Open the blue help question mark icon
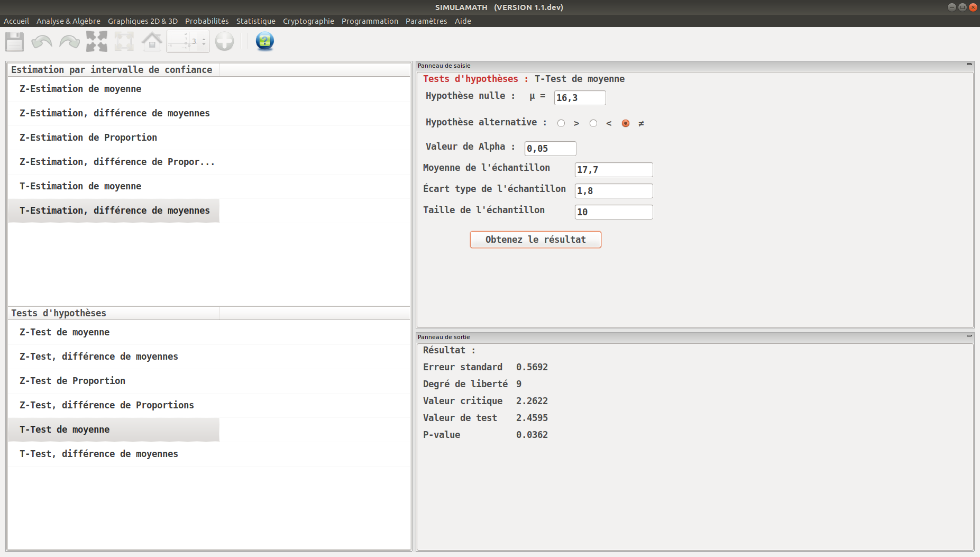The image size is (980, 557). pyautogui.click(x=264, y=41)
